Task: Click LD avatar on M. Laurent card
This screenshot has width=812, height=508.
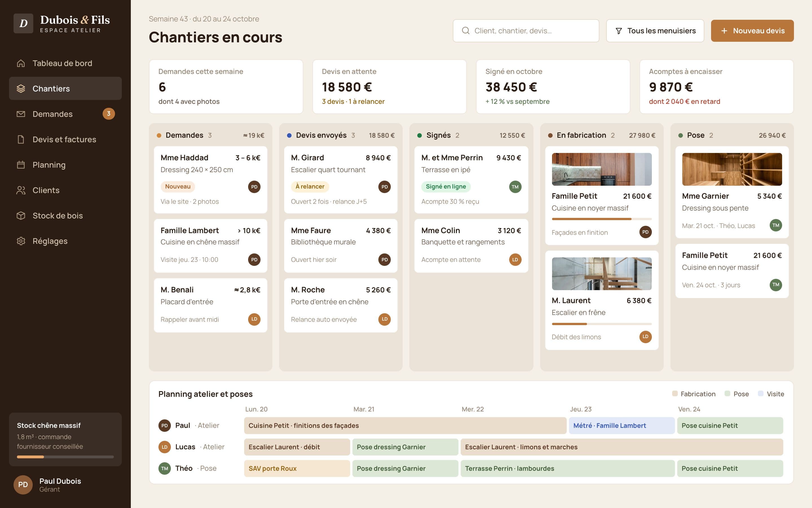Action: (645, 337)
